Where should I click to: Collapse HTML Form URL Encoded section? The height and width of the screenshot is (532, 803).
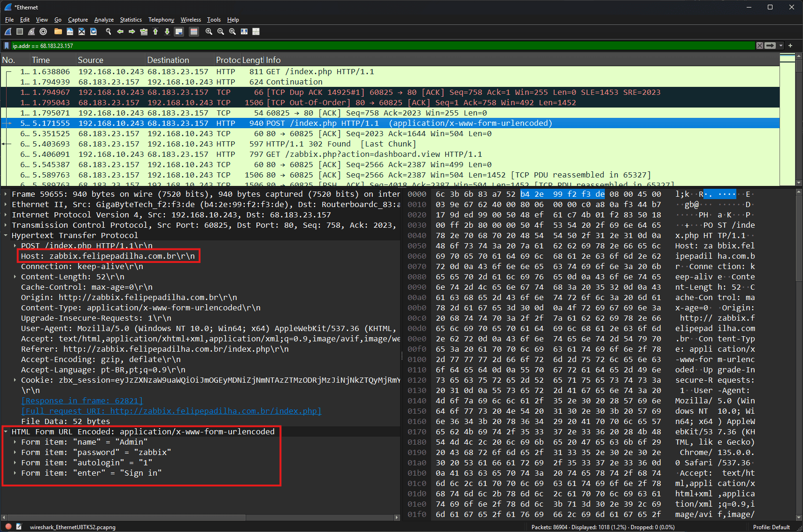tap(6, 432)
